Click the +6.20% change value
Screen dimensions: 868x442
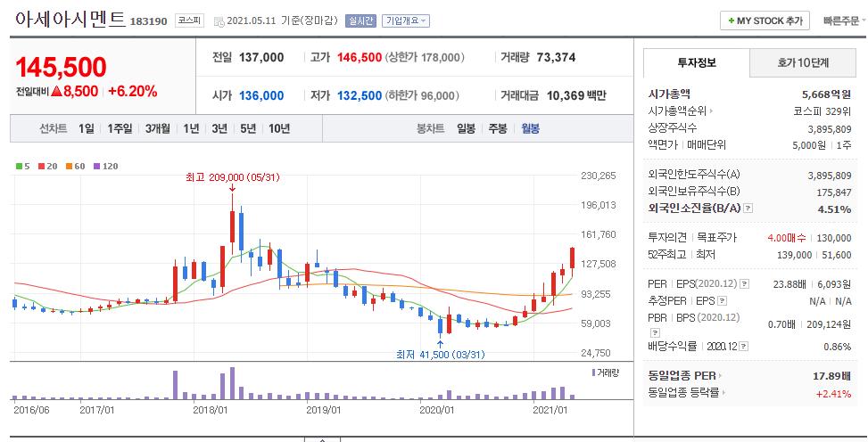pos(132,91)
